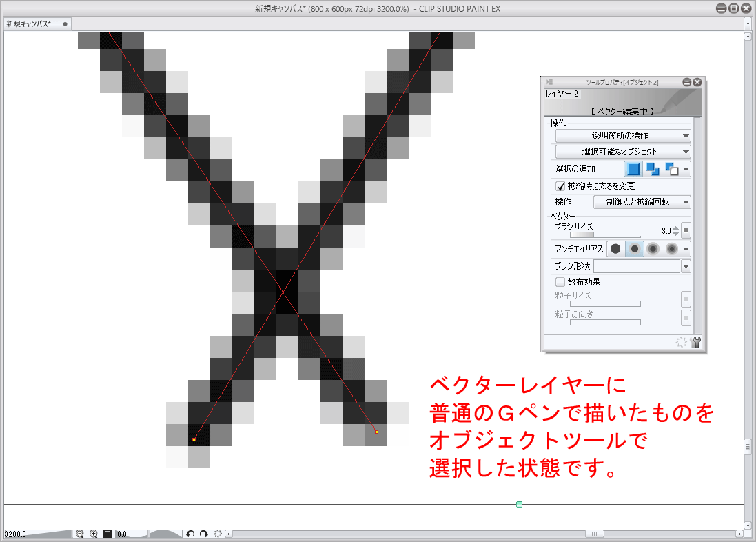Select add-to-selection overlapping squares icon
Screen dimensions: 756x542
[x=652, y=169]
